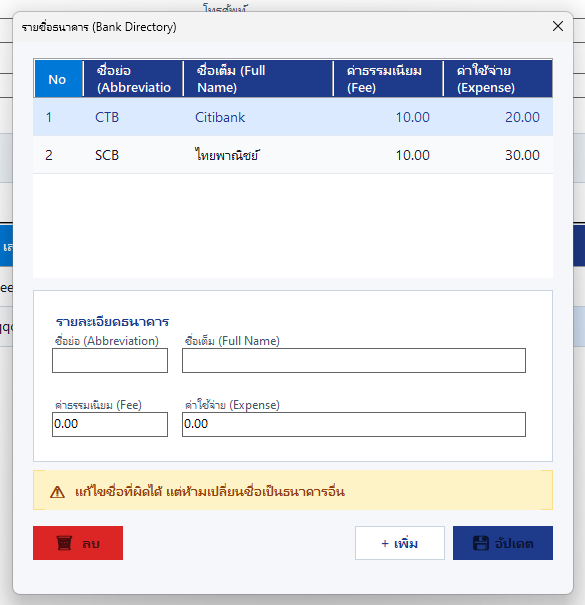Sort by the No column header
585x605 pixels.
59,79
